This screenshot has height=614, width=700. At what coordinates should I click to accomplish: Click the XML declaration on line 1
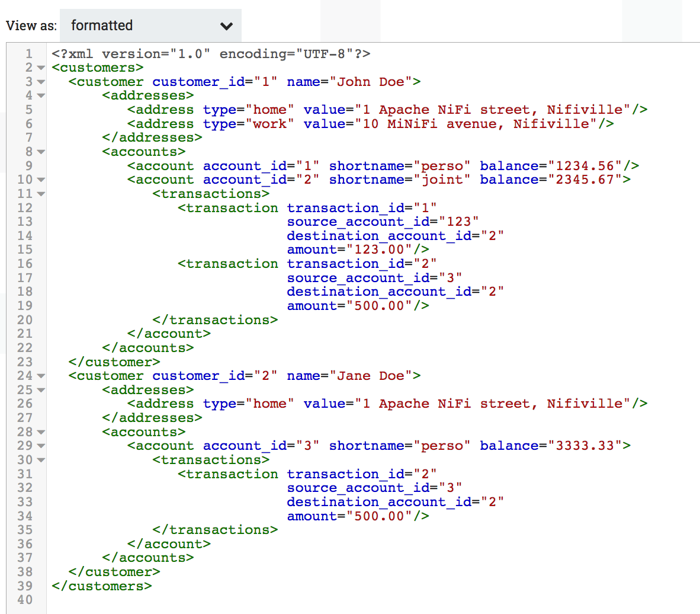[211, 54]
